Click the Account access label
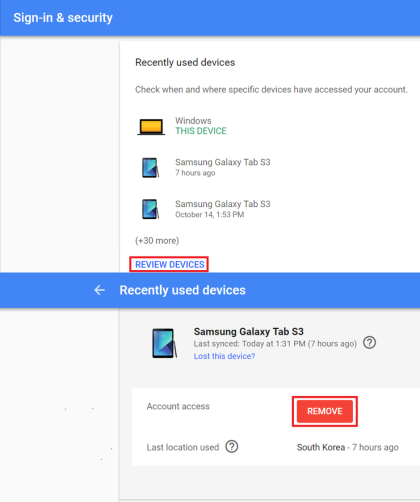420x502 pixels. point(178,406)
